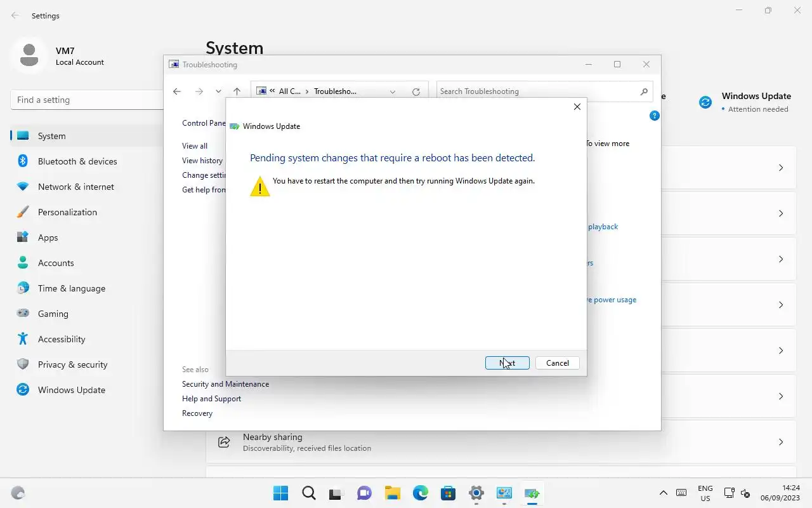Click the ENG US language indicator

coord(705,493)
